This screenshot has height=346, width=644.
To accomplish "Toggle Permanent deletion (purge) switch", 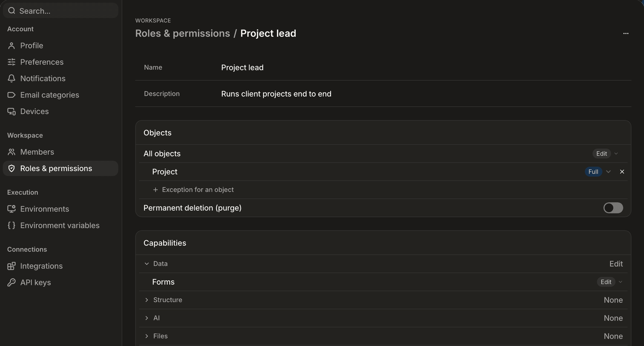I will [613, 208].
